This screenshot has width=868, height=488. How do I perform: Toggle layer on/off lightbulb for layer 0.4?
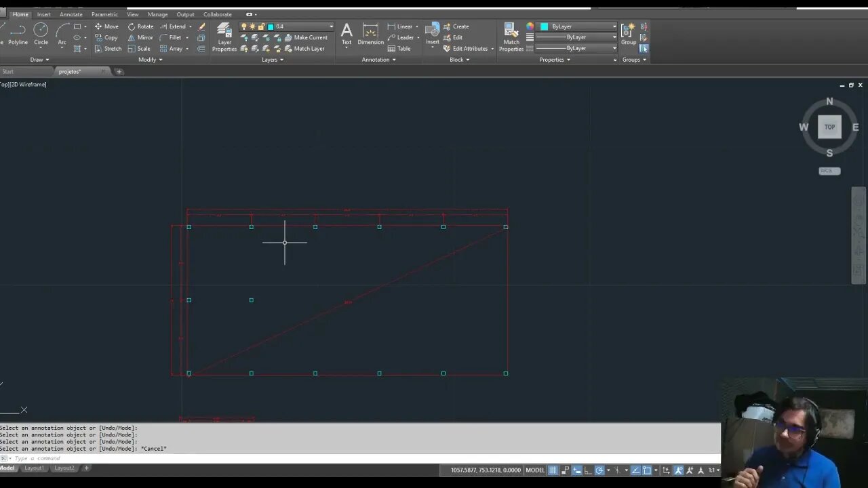click(244, 26)
